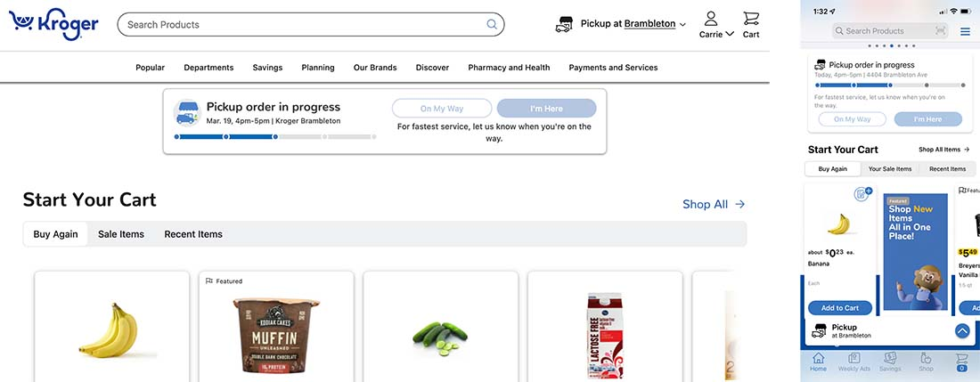Image resolution: width=980 pixels, height=382 pixels.
Task: Click the desktop On My Way button
Action: [x=442, y=108]
